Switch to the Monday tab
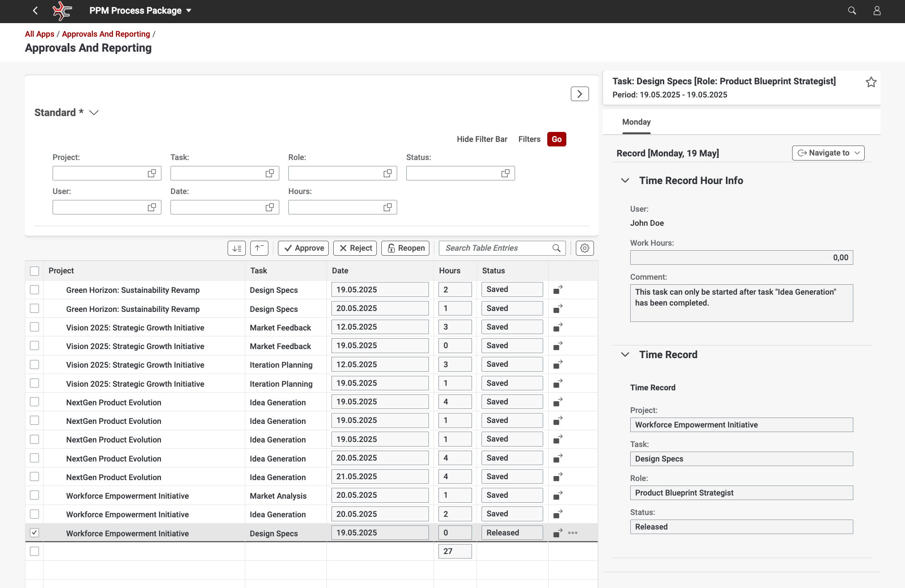This screenshot has height=588, width=905. pos(636,122)
